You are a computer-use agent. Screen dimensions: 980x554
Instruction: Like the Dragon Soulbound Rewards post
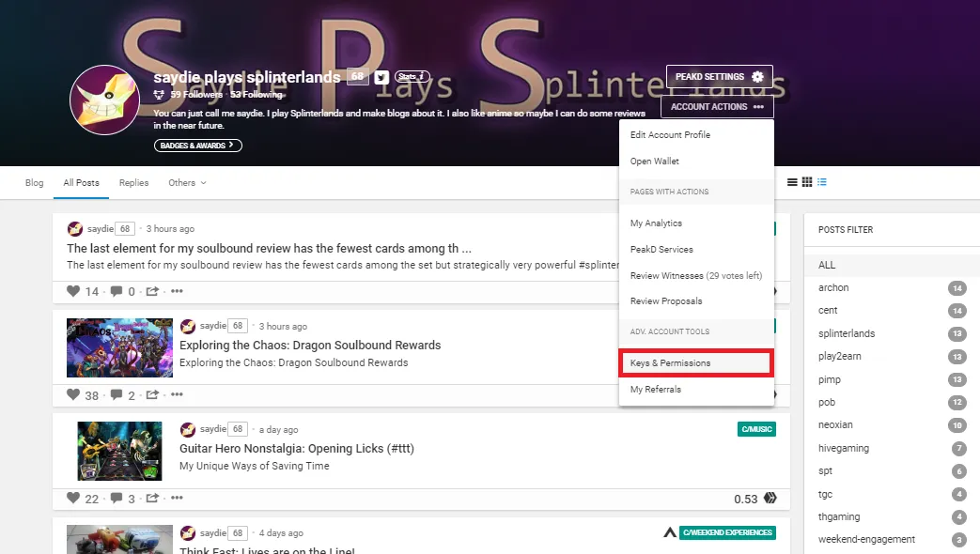click(73, 394)
